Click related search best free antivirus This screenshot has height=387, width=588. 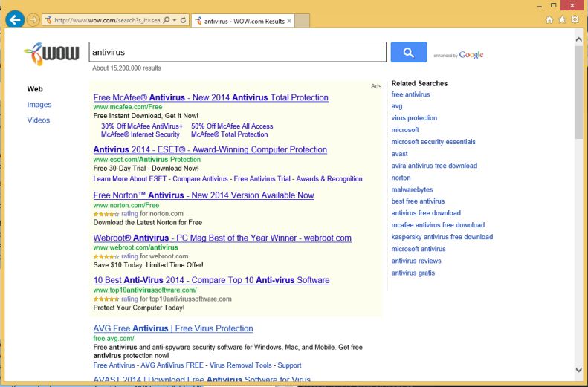point(418,201)
